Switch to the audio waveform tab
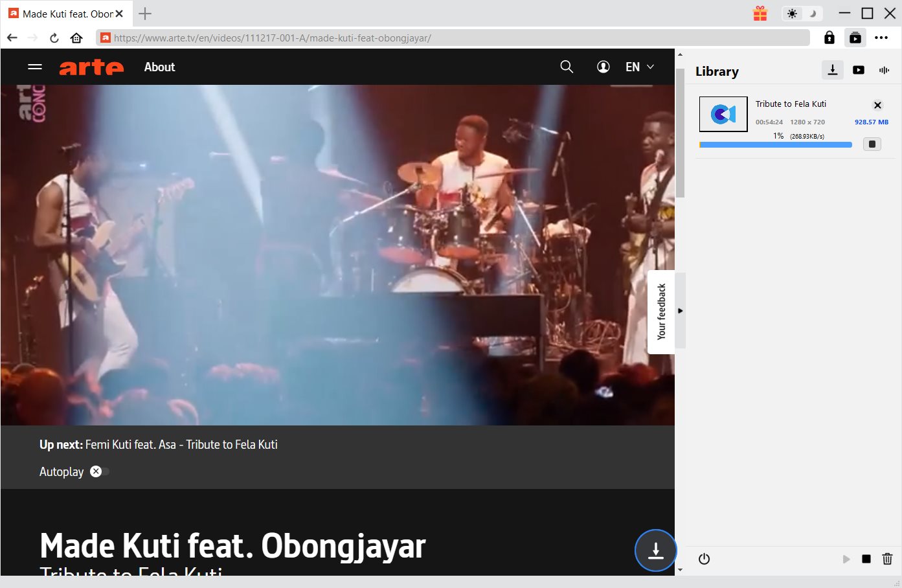902x588 pixels. click(x=884, y=70)
